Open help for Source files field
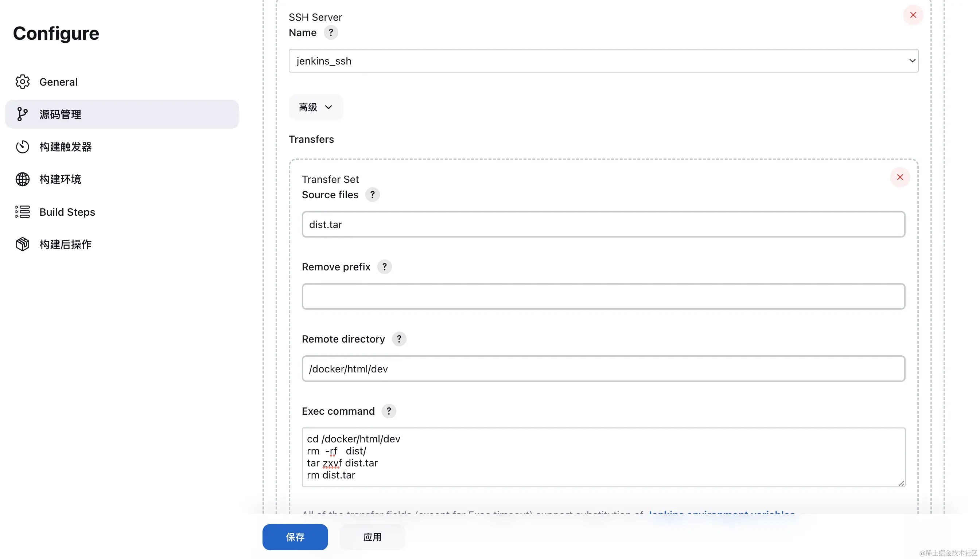Viewport: 980px width, 559px height. tap(372, 195)
